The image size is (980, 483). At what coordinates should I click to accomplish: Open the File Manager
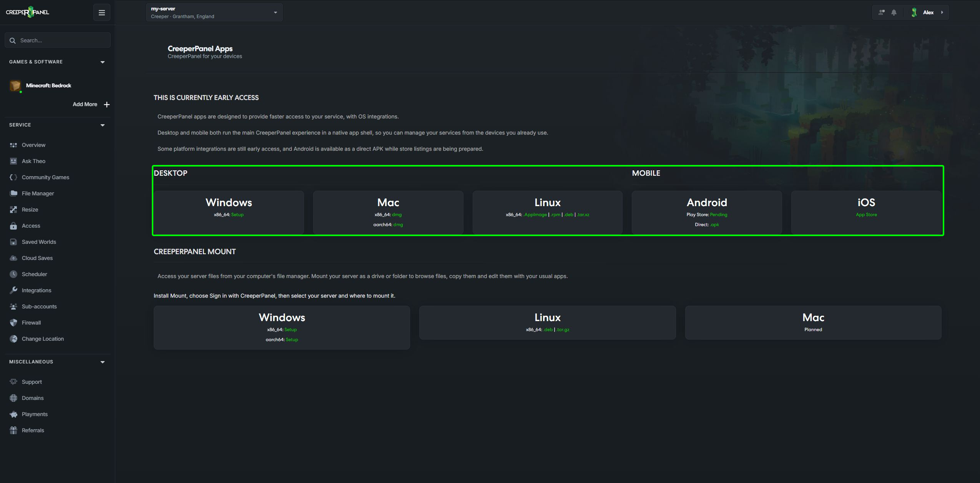38,193
